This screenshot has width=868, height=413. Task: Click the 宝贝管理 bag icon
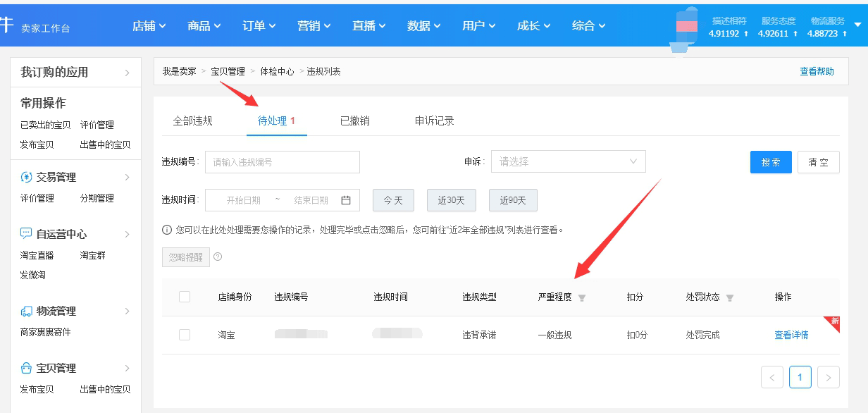coord(26,368)
